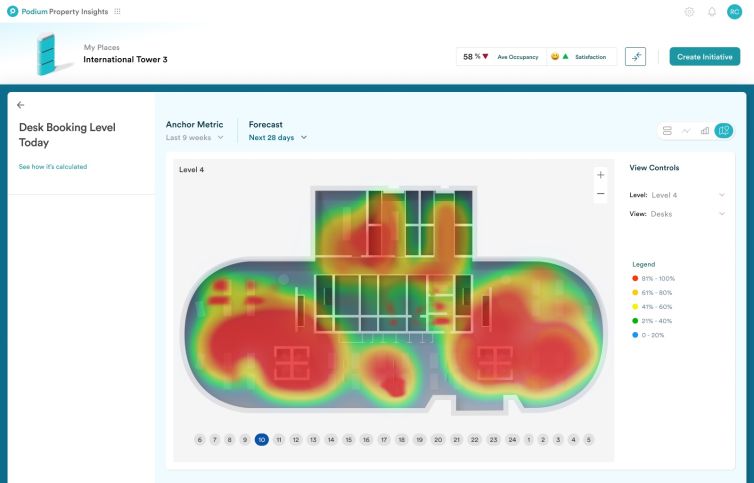Select hour 14 on the timeline
This screenshot has height=483, width=754.
[x=331, y=440]
